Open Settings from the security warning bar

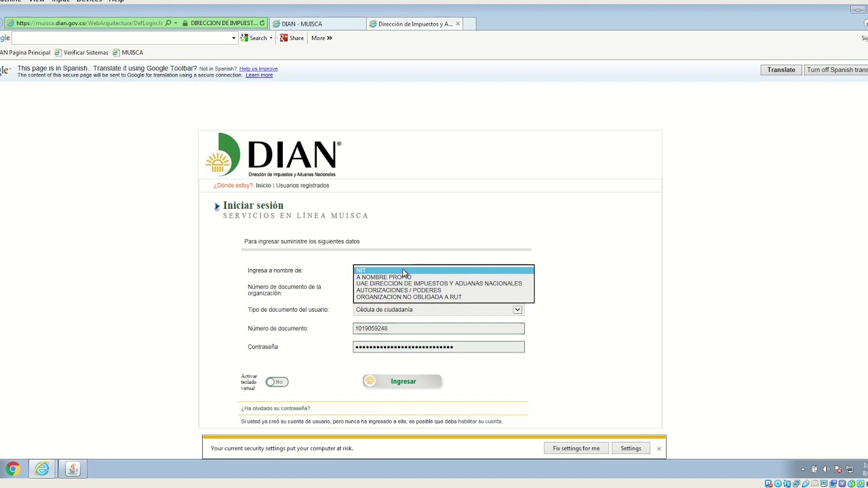[631, 448]
